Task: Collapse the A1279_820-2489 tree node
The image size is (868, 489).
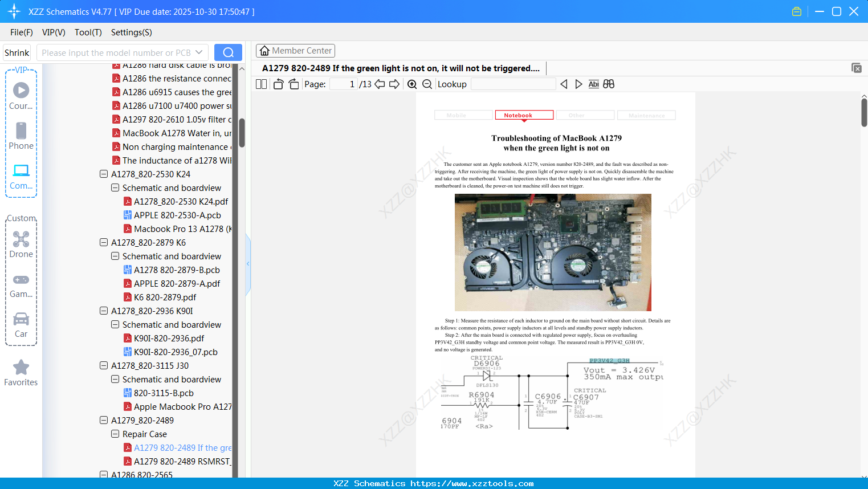Action: coord(104,420)
